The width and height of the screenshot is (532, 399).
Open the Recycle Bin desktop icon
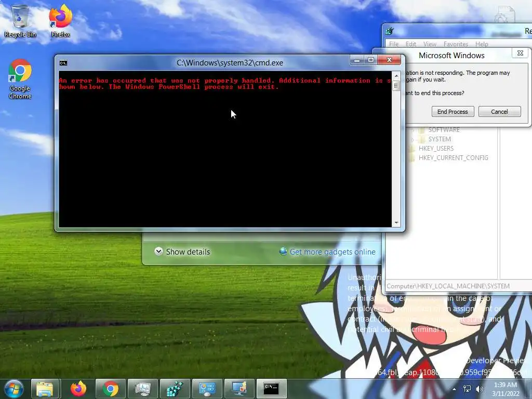20,21
